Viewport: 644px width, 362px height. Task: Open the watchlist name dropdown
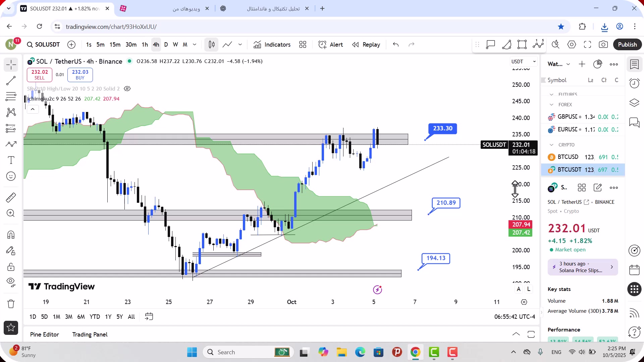(558, 64)
